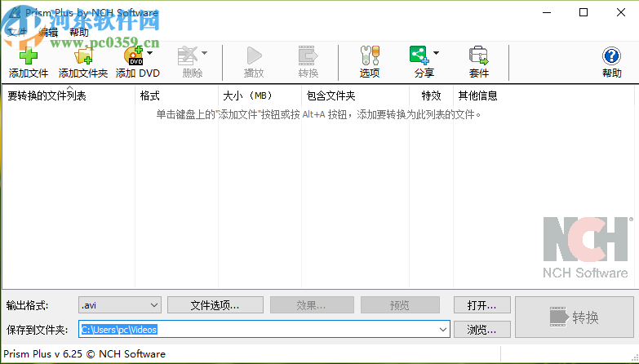Click the 文件选项... button
Viewport: 639px width, 364px height.
tap(215, 305)
